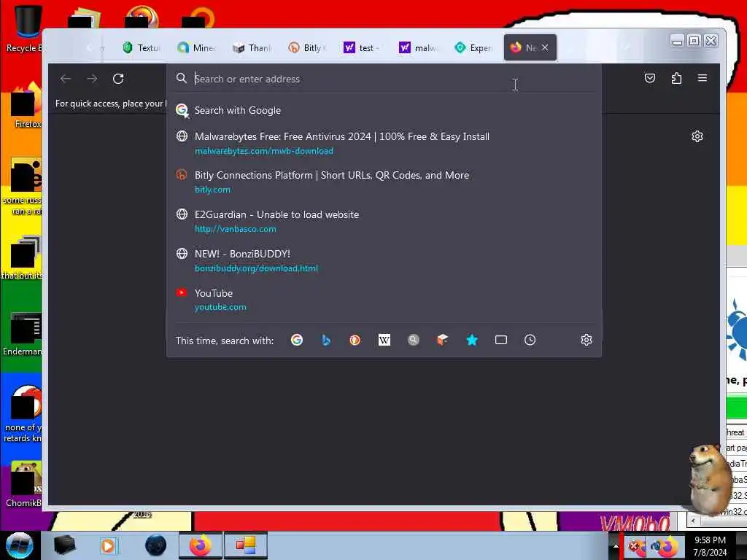Open the colored blocks taskbar app
This screenshot has width=747, height=560.
(x=246, y=545)
